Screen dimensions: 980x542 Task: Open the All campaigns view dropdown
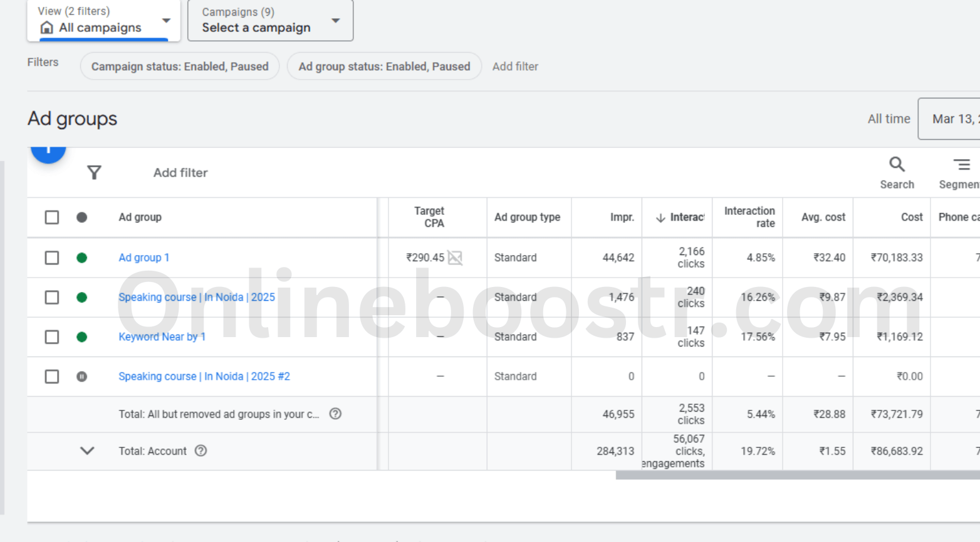pos(104,21)
